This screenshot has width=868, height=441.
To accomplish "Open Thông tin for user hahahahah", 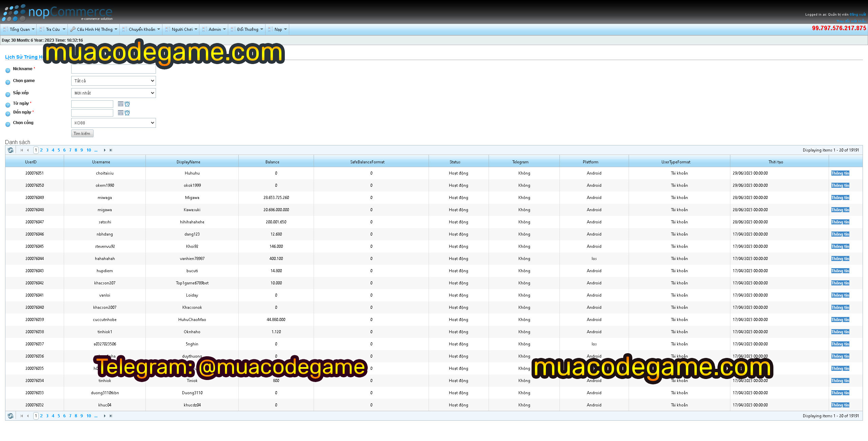I will pos(840,259).
